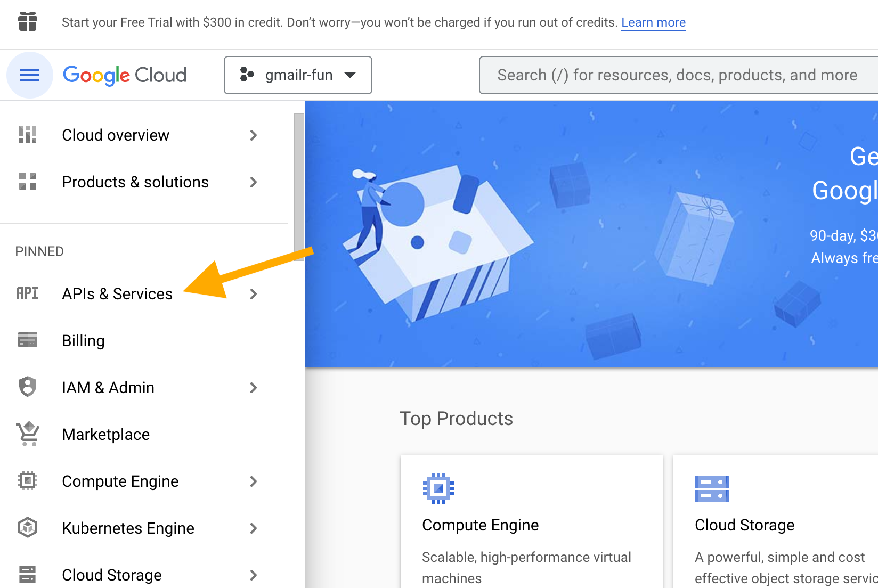Open the IAM & Admin submenu
Viewport: 878px width, 588px height.
(x=255, y=388)
